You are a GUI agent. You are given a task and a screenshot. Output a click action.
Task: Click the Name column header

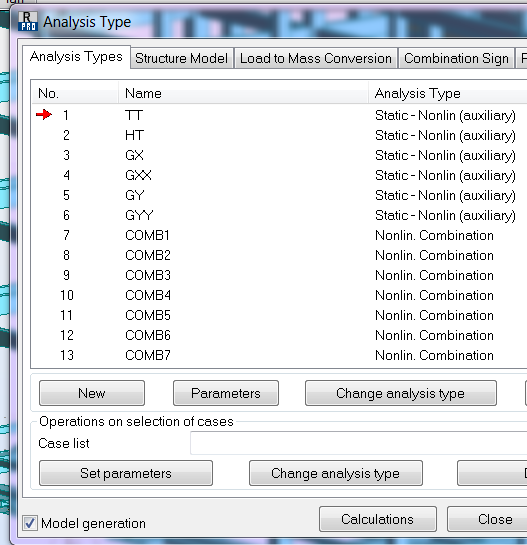[x=243, y=93]
